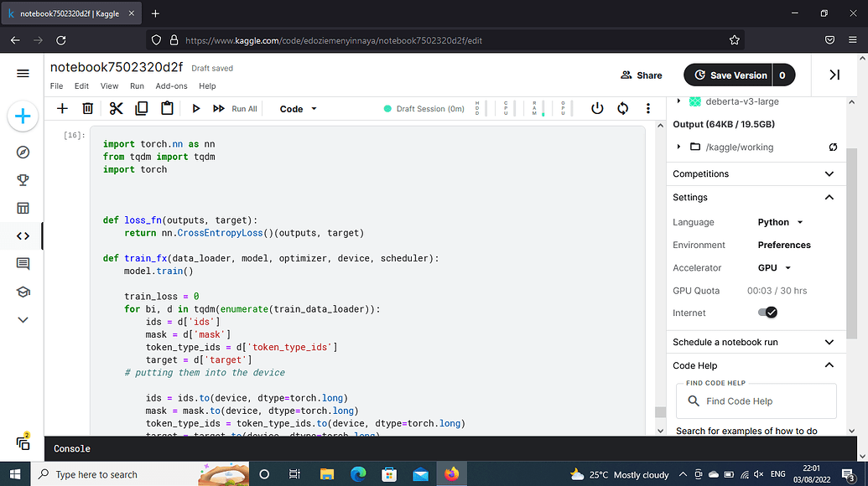Add a new cell with plus icon
The width and height of the screenshot is (868, 486).
coord(62,108)
